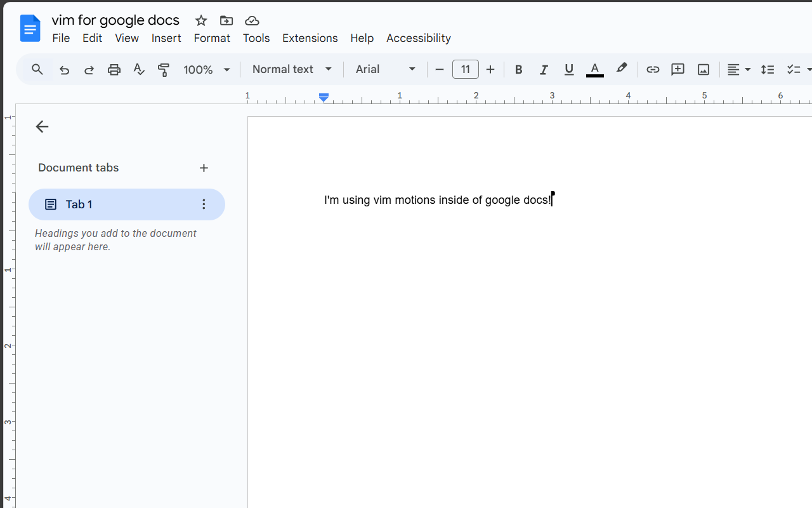This screenshot has height=508, width=812.
Task: Open the text color picker
Action: tap(594, 70)
